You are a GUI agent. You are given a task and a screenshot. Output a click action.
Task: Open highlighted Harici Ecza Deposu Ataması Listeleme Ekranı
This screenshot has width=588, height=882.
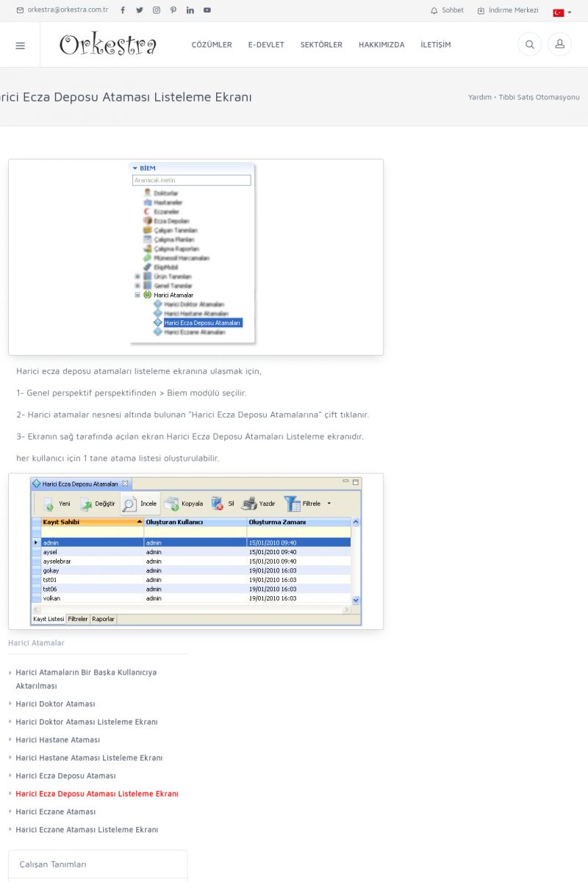pyautogui.click(x=97, y=794)
